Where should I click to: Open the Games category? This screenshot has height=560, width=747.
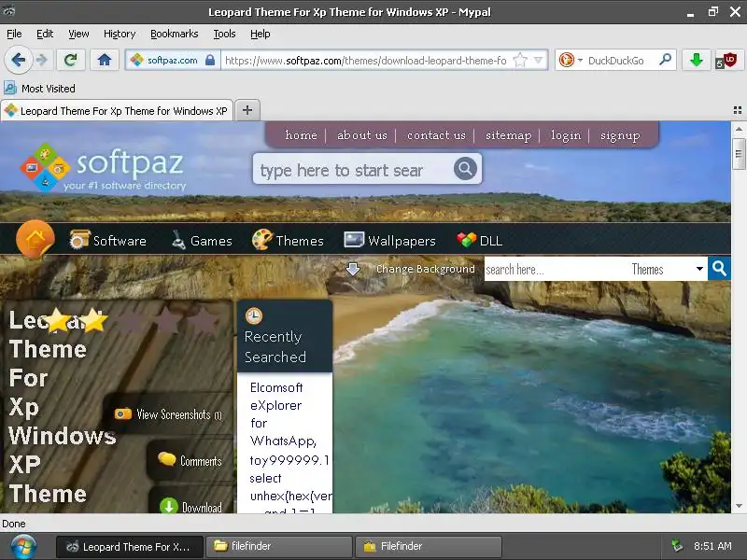pos(202,240)
